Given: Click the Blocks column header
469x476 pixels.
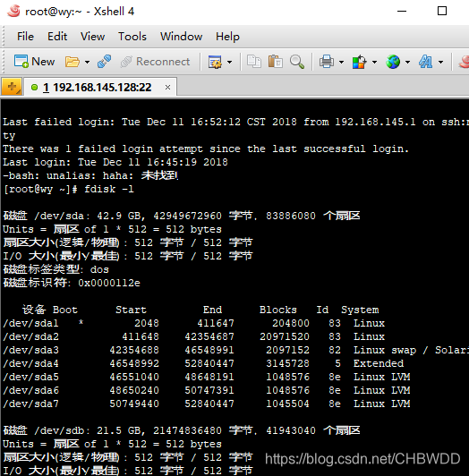Looking at the screenshot, I should point(278,310).
